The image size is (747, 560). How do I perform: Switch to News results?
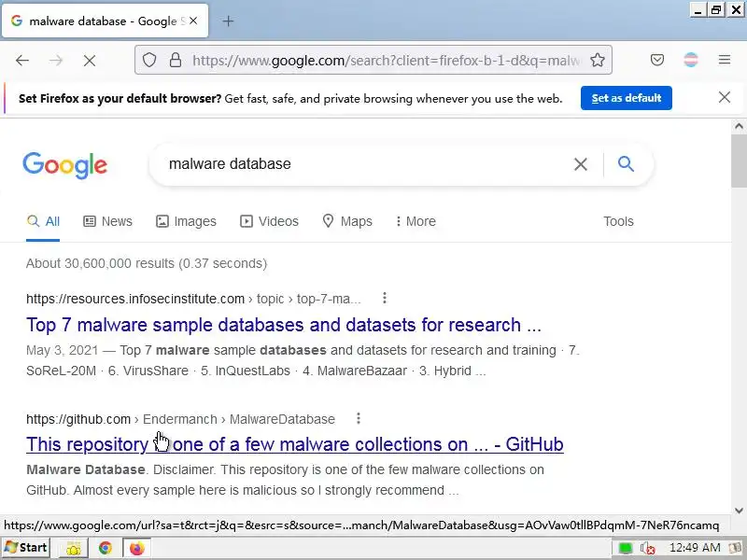click(x=107, y=221)
